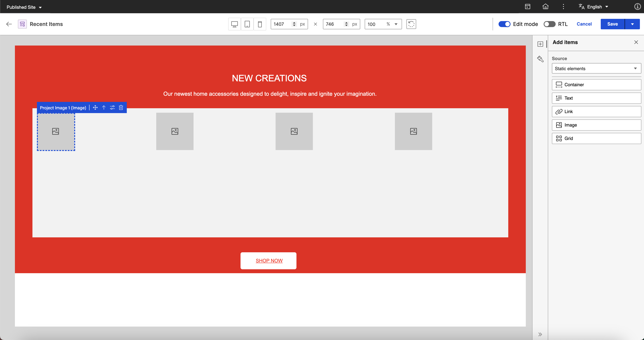
Task: Select desktop viewport icon
Action: [x=234, y=24]
